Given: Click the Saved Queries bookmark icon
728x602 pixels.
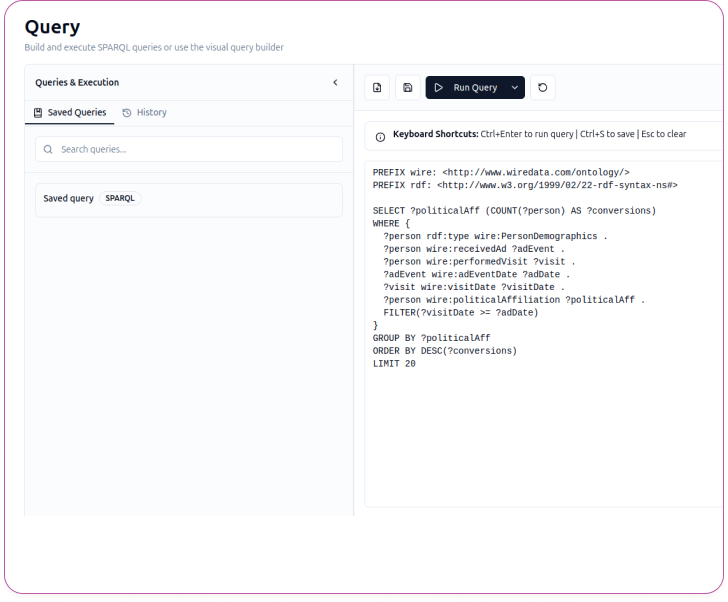Looking at the screenshot, I should point(38,113).
